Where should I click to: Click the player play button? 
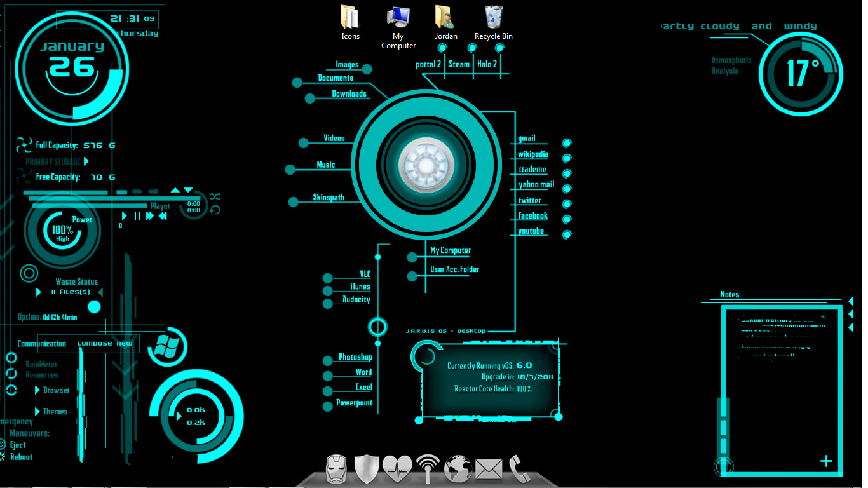click(x=125, y=216)
